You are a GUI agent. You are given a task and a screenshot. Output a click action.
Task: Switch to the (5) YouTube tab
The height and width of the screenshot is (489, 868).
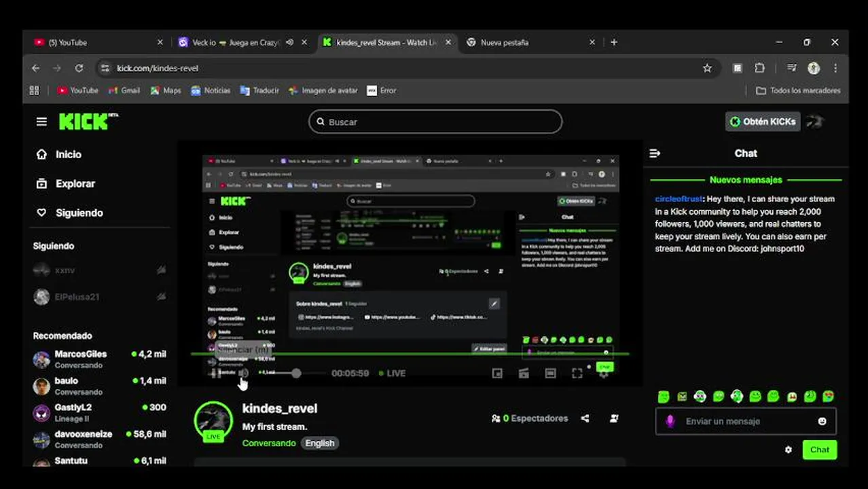pos(99,42)
